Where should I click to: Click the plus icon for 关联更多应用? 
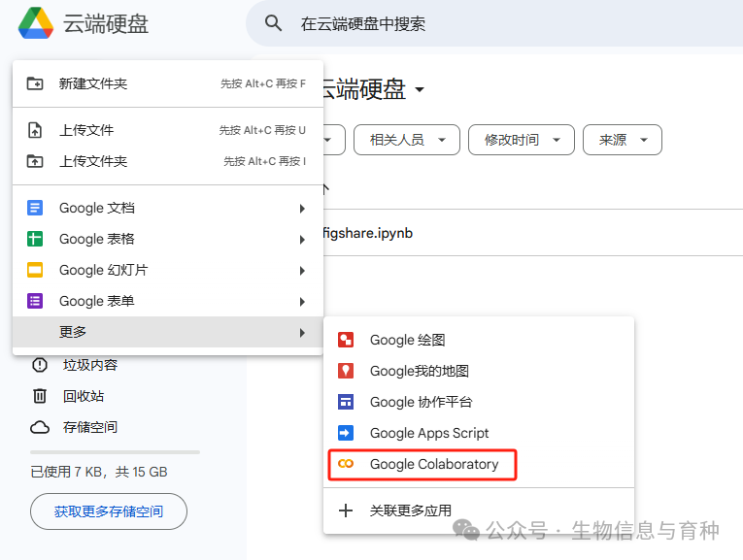coord(346,511)
